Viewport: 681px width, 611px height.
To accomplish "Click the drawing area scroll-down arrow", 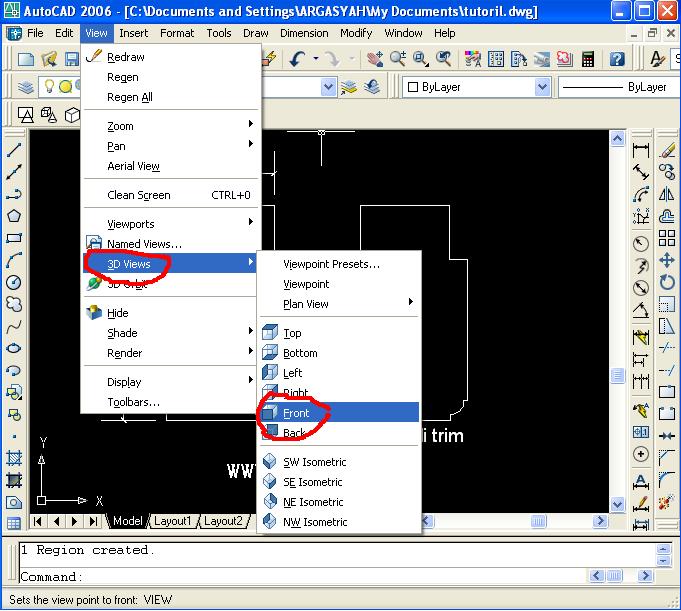I will (618, 504).
